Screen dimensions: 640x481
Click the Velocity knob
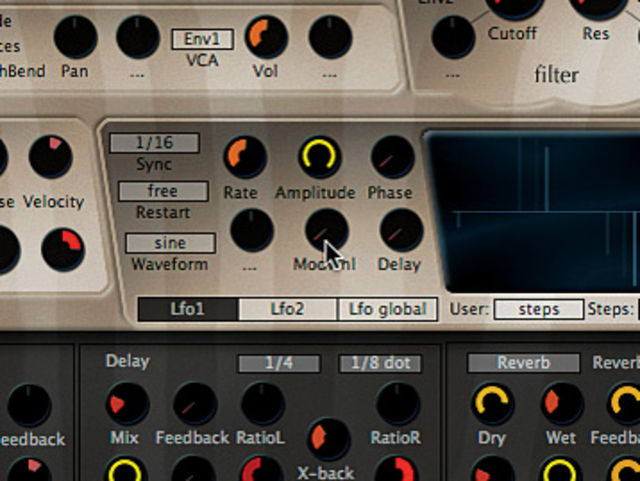click(x=51, y=156)
